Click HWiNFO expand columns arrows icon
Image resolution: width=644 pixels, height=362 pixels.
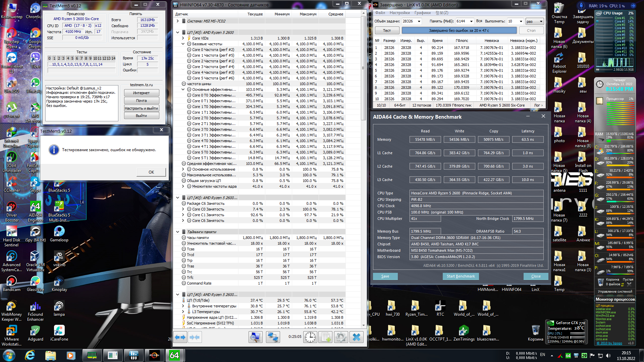pos(180,337)
